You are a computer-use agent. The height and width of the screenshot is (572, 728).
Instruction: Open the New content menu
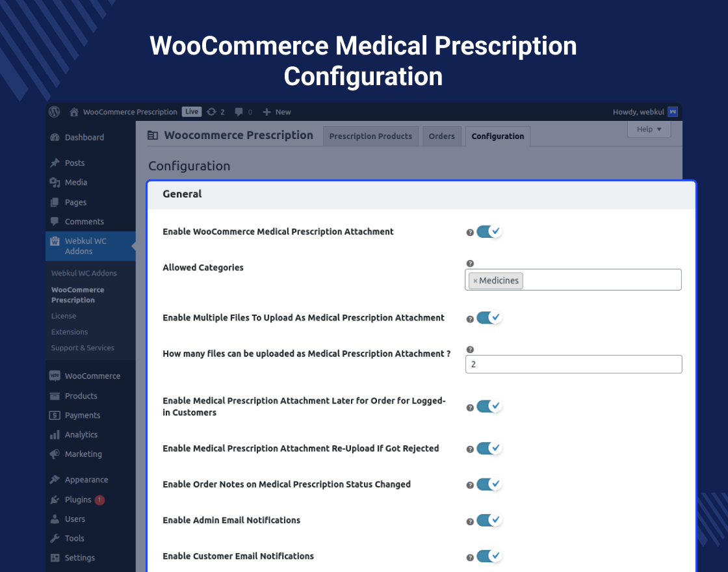click(x=276, y=112)
